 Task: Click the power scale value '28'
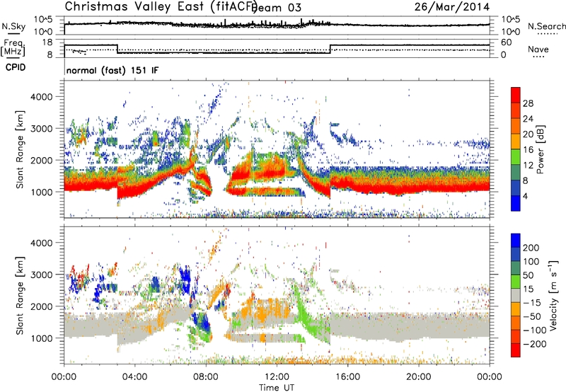[528, 103]
